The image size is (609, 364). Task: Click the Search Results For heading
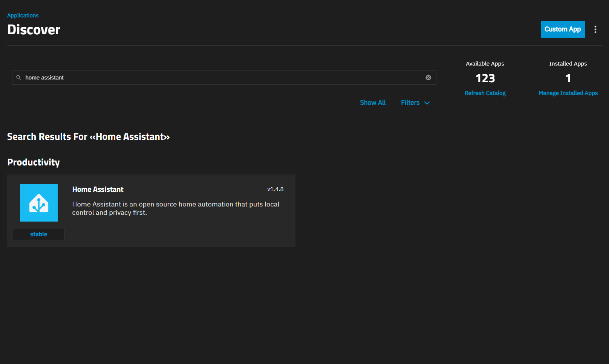89,137
